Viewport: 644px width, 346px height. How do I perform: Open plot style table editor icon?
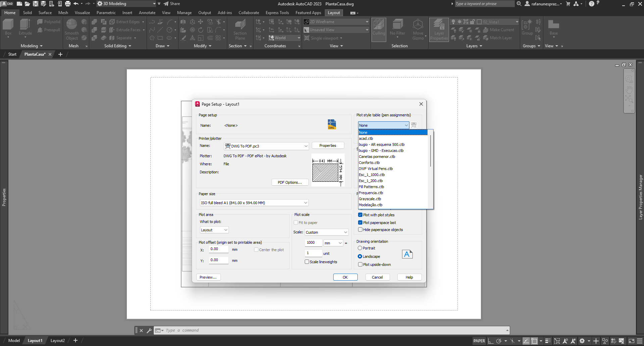click(414, 125)
